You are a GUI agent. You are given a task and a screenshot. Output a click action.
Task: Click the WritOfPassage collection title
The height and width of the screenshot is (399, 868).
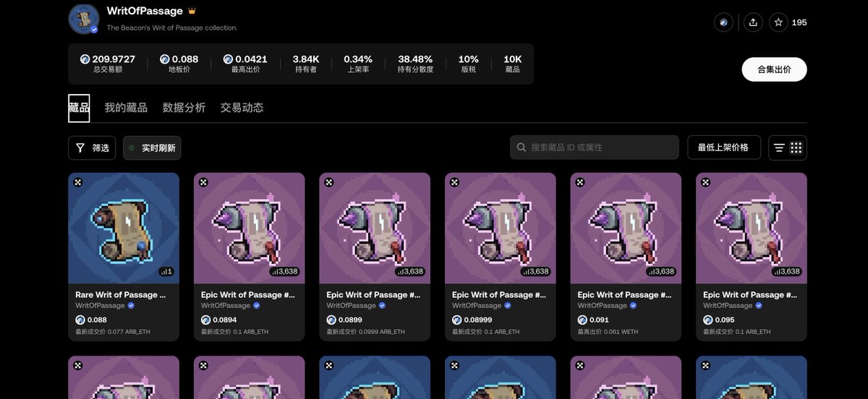(145, 12)
